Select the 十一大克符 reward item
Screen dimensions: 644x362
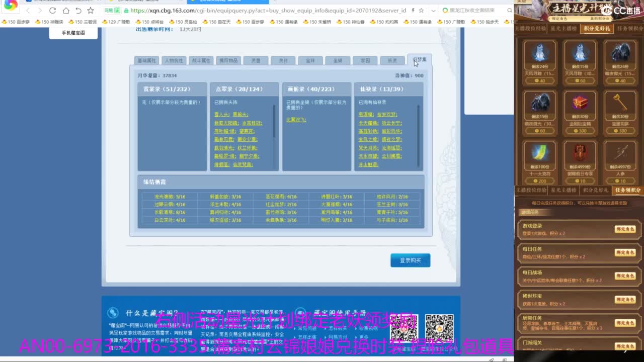pyautogui.click(x=540, y=162)
